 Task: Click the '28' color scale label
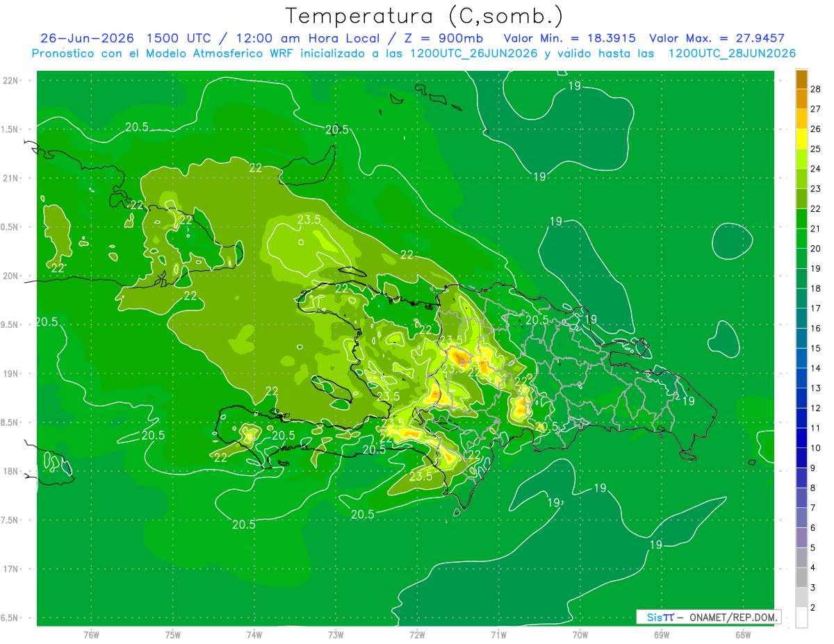[816, 89]
